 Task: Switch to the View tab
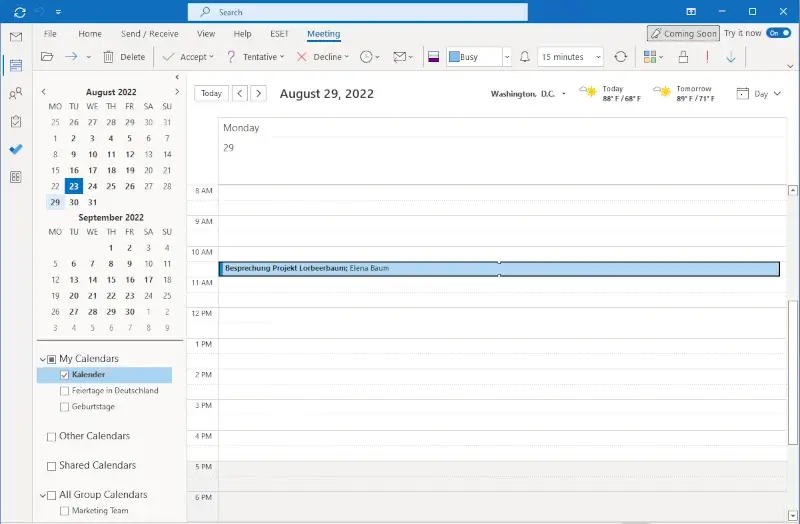[206, 34]
